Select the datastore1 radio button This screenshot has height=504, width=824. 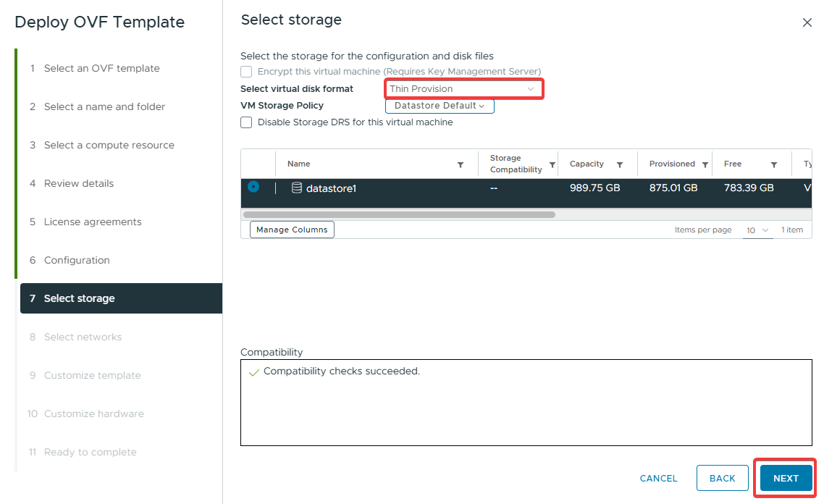pos(253,187)
